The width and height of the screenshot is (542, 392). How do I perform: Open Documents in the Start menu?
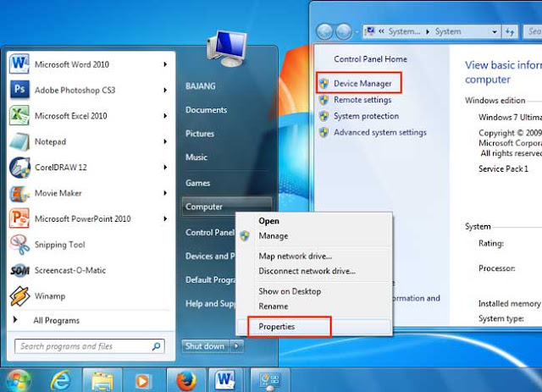pos(207,110)
